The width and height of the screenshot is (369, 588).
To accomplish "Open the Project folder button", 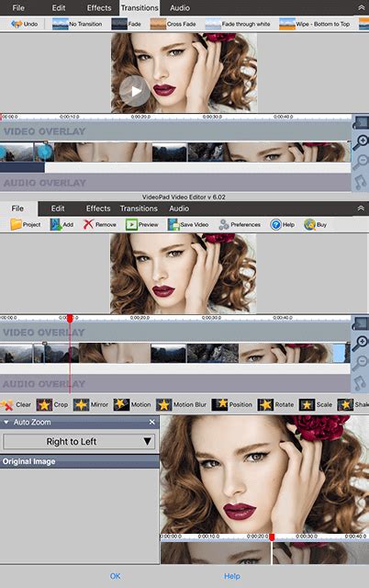I will coord(26,224).
